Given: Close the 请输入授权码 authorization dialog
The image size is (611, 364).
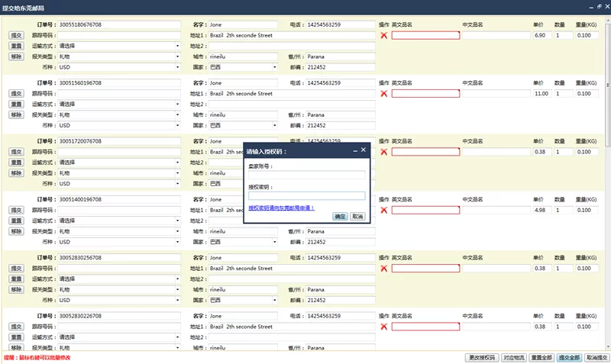Looking at the screenshot, I should 364,151.
